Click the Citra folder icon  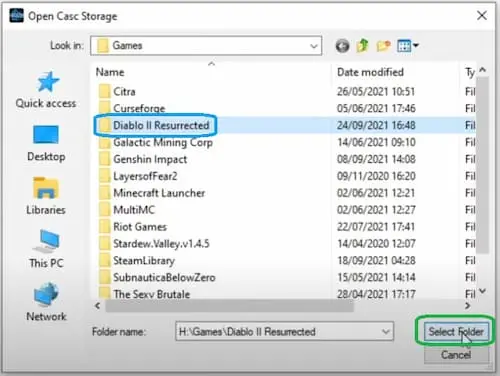click(105, 91)
